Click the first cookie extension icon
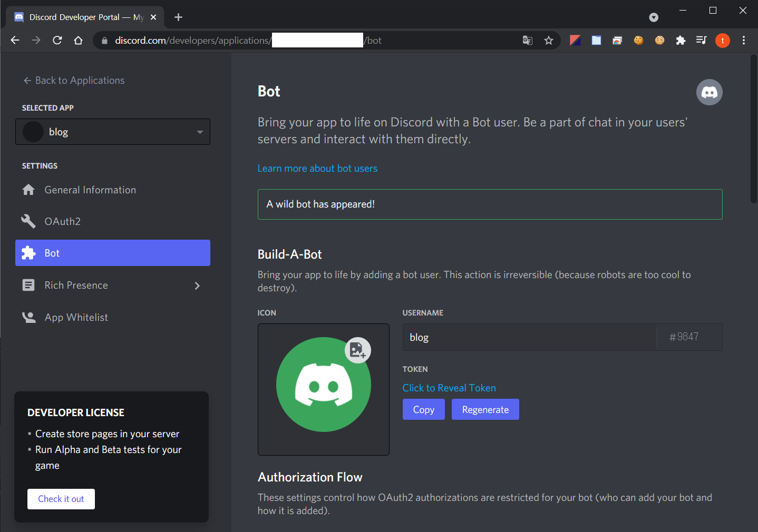The height and width of the screenshot is (532, 758). (638, 41)
